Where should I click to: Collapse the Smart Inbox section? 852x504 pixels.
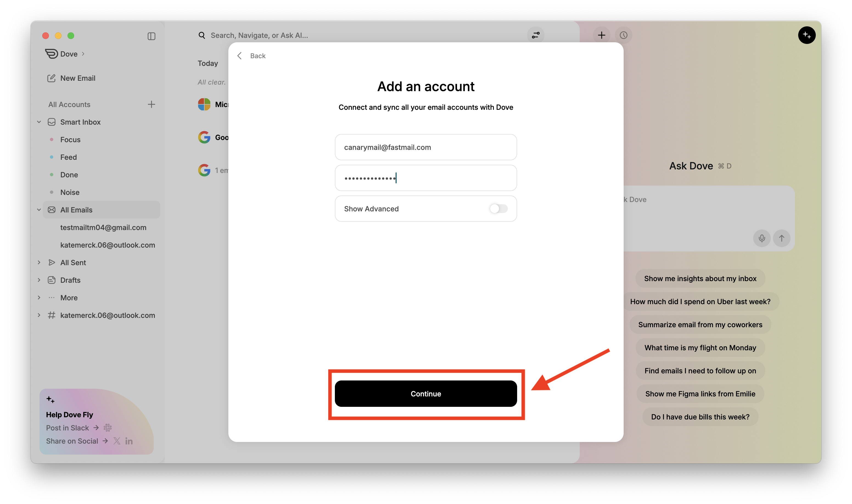(39, 122)
